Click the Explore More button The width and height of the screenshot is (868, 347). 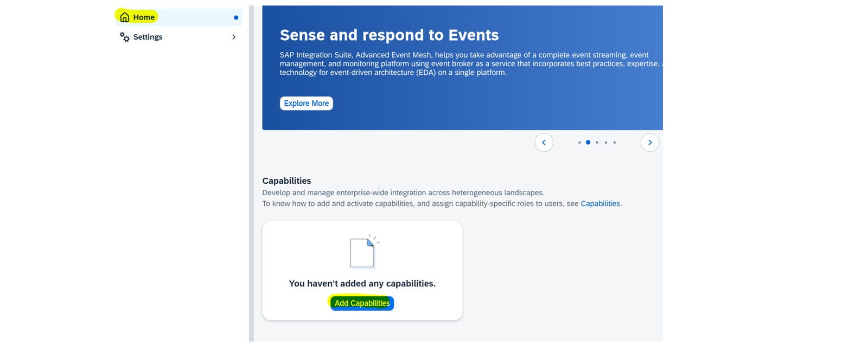click(x=307, y=103)
